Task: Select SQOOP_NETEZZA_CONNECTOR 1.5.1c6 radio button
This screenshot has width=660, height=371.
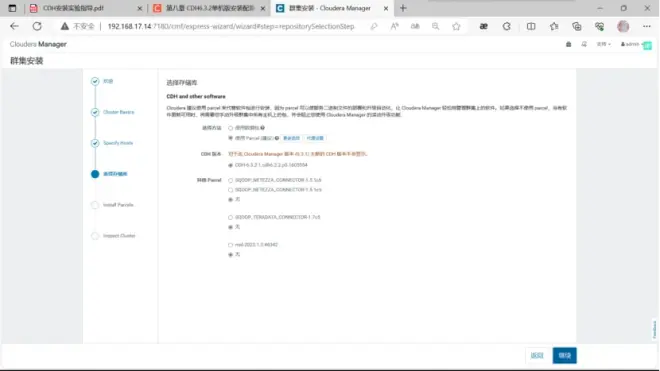Action: click(230, 180)
